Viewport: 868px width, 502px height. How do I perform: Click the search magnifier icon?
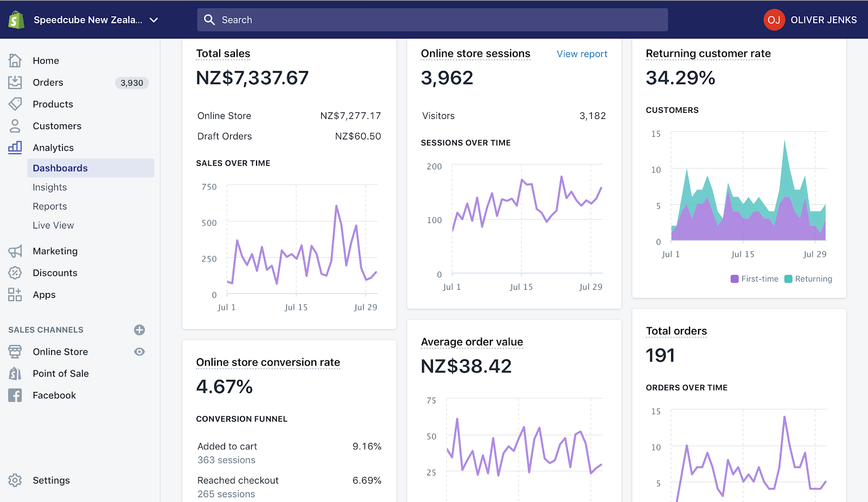coord(209,20)
